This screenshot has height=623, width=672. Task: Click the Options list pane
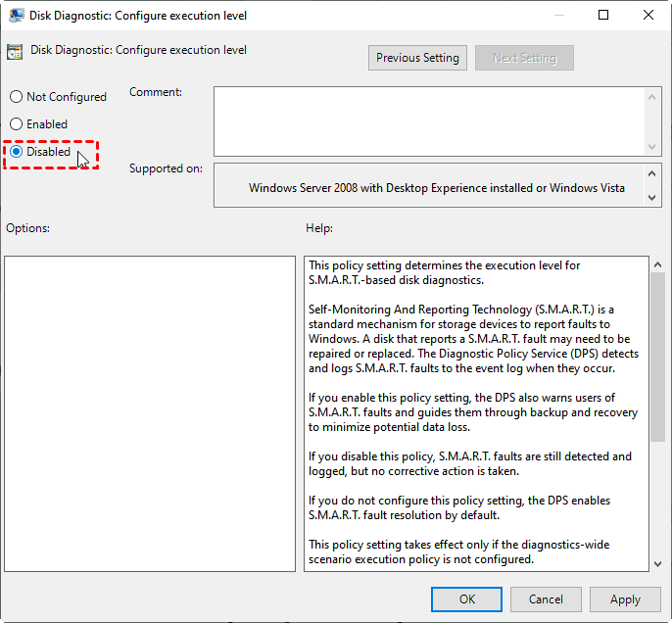click(x=150, y=413)
